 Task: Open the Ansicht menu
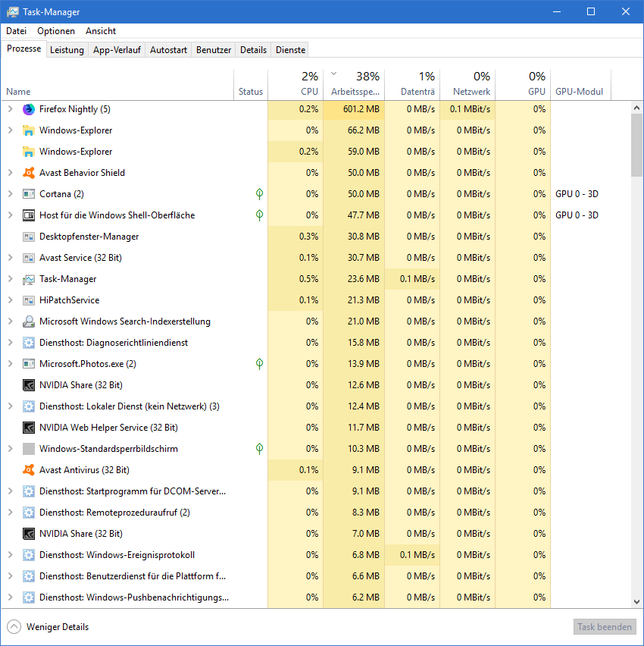coord(101,31)
